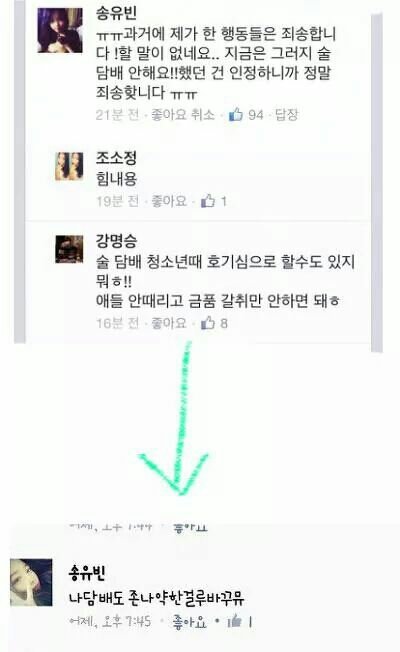Click the 21분 전 timestamp
Image resolution: width=400 pixels, height=652 pixels.
pos(117,114)
